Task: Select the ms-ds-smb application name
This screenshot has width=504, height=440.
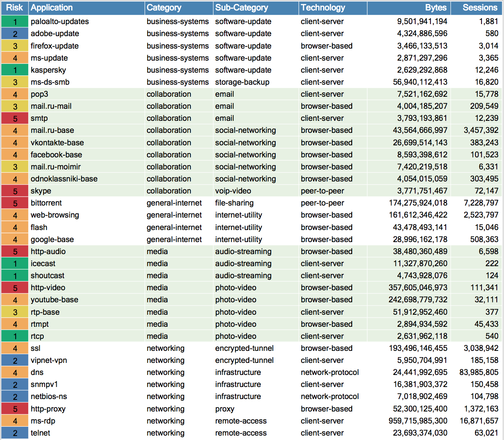Action: pyautogui.click(x=50, y=82)
